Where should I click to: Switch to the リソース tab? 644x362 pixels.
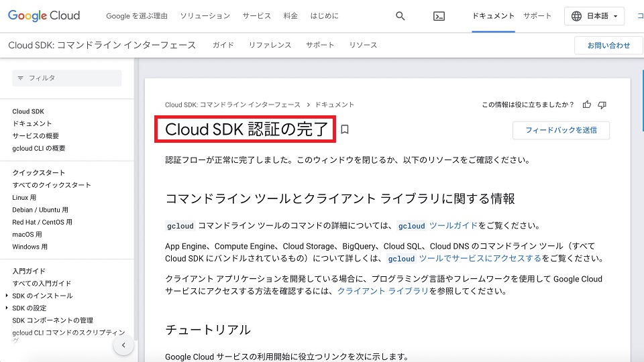pyautogui.click(x=363, y=45)
